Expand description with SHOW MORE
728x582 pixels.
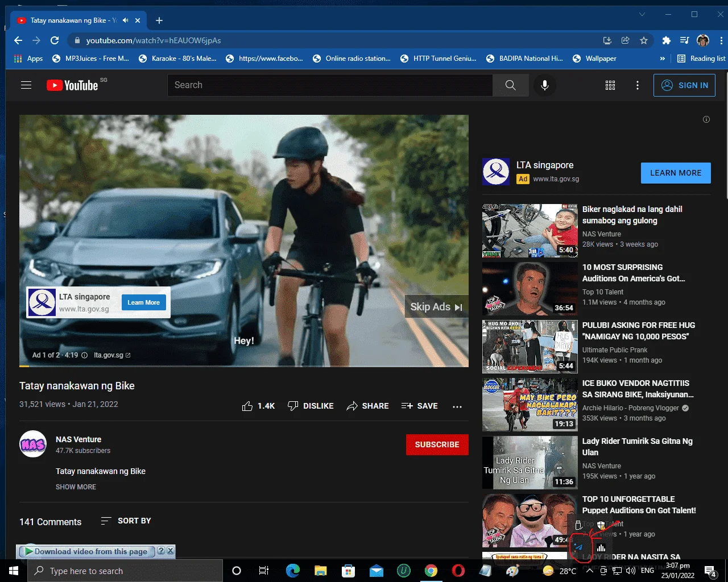(x=76, y=487)
